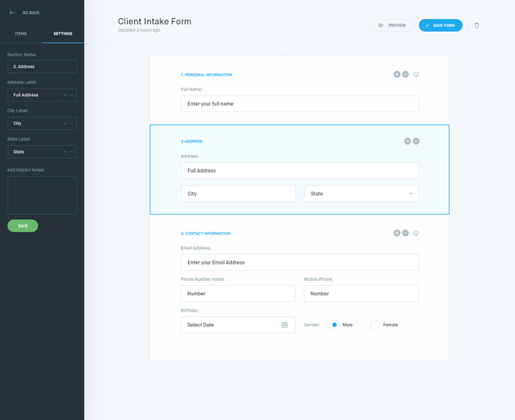Select the Male radio button
The width and height of the screenshot is (515, 420).
pyautogui.click(x=335, y=325)
